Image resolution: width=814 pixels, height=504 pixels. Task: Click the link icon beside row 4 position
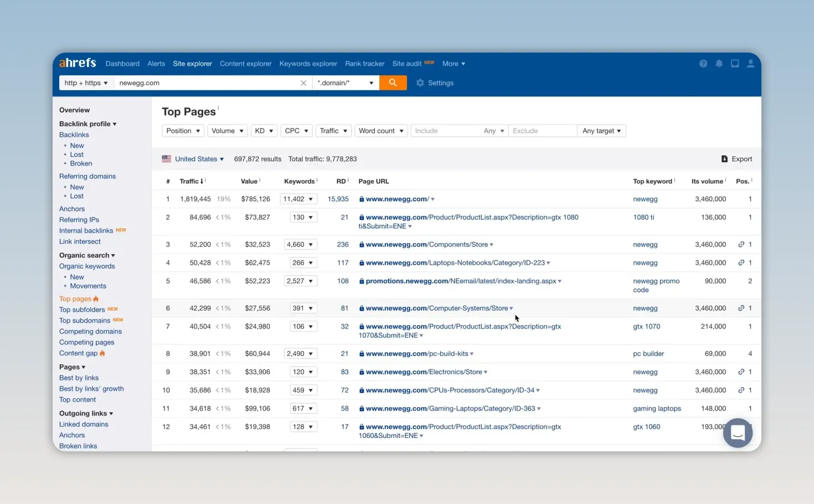coord(741,263)
